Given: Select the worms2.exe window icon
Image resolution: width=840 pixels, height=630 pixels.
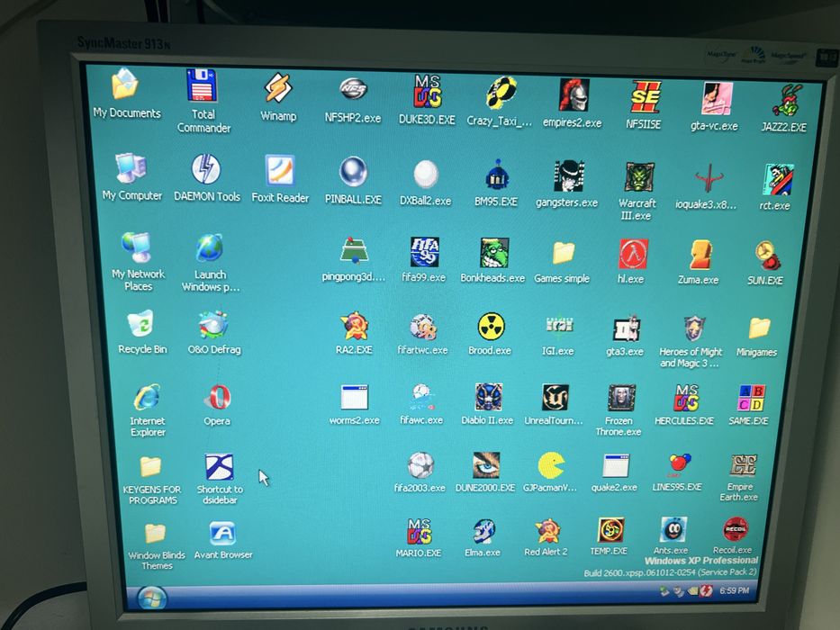Looking at the screenshot, I should coord(355,398).
